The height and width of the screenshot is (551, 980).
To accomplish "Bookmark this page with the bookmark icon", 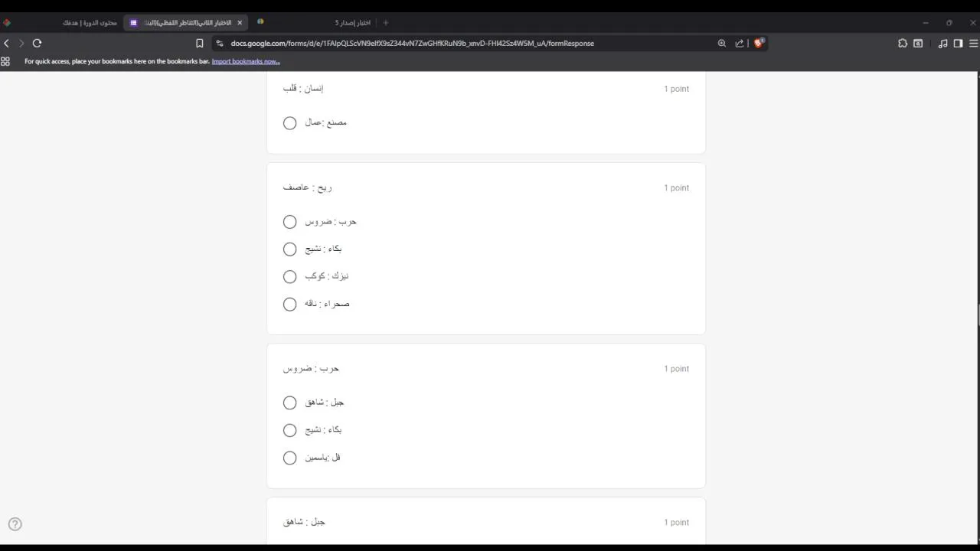I will [200, 44].
